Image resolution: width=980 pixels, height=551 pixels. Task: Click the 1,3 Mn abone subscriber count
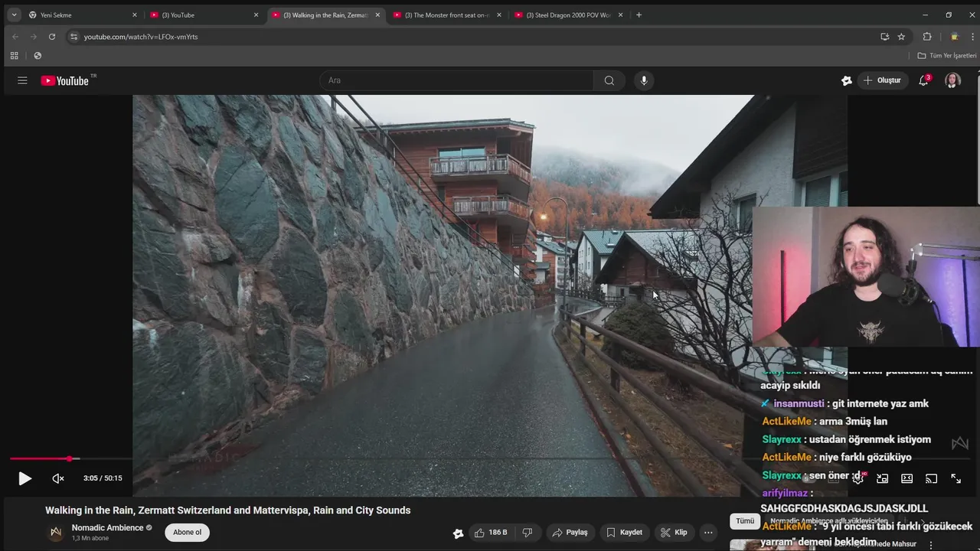90,539
